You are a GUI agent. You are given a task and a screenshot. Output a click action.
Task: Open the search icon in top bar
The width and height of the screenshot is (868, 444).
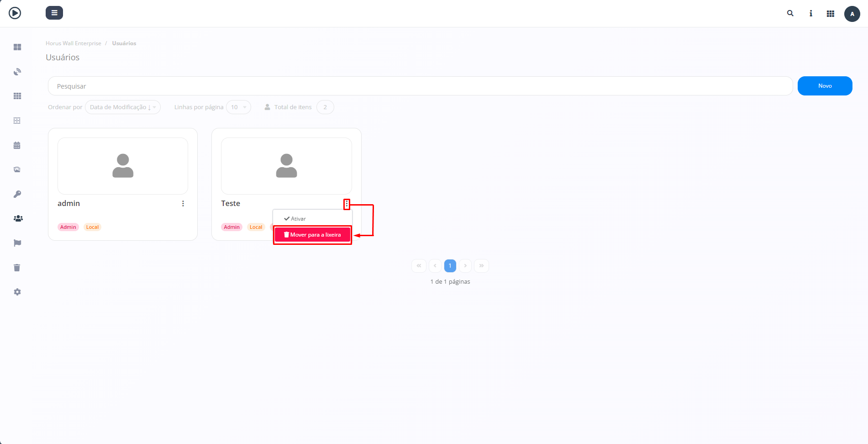click(790, 14)
